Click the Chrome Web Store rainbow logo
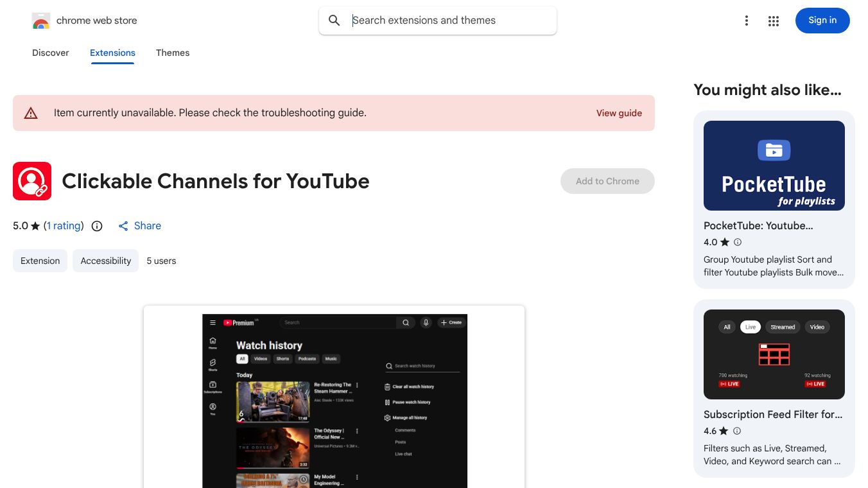 (41, 21)
